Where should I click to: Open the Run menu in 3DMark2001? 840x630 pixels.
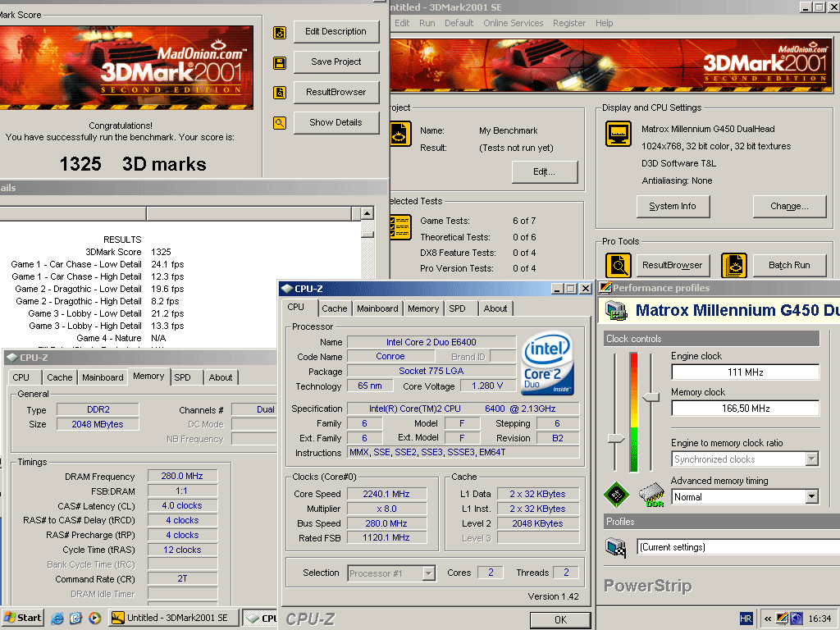427,23
